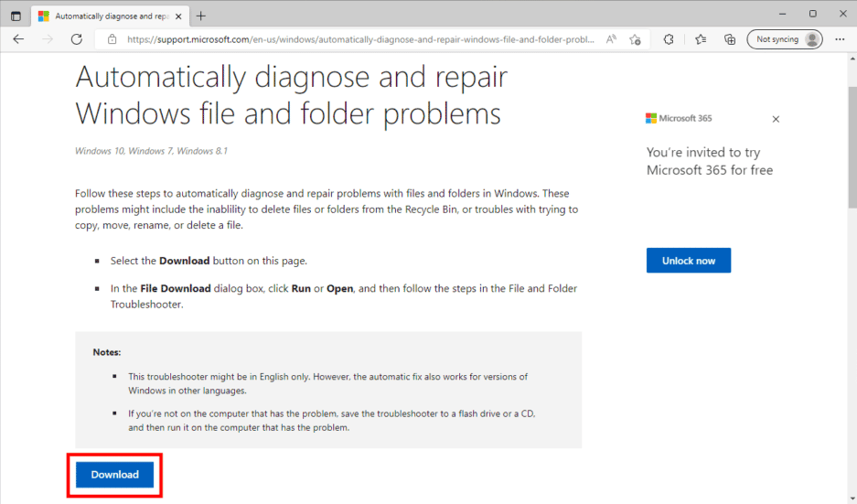The image size is (857, 504).
Task: Open the Collections icon
Action: [x=730, y=39]
